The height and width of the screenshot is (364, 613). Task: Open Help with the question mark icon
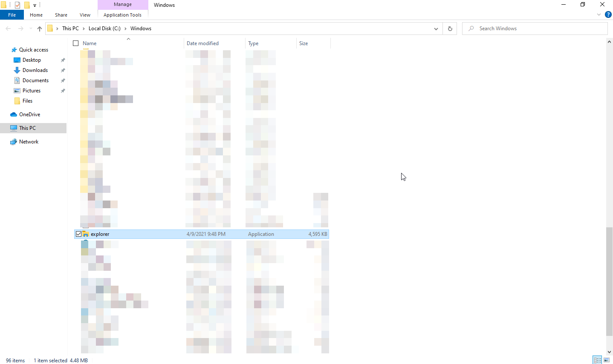point(608,15)
